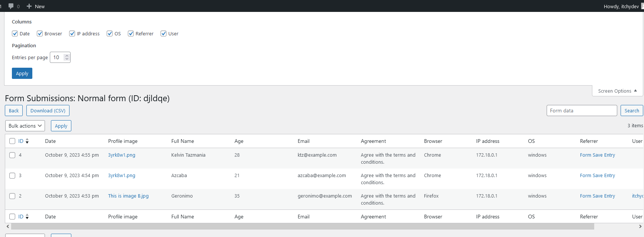Click the comments bubble icon in admin bar
644x237 pixels.
coord(11,6)
